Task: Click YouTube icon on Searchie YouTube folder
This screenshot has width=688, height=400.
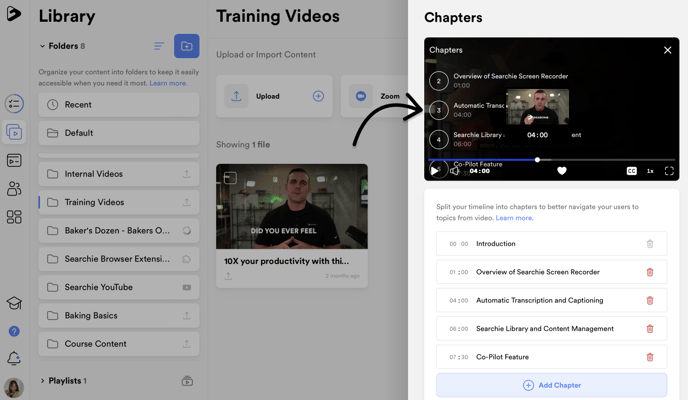Action: [187, 287]
